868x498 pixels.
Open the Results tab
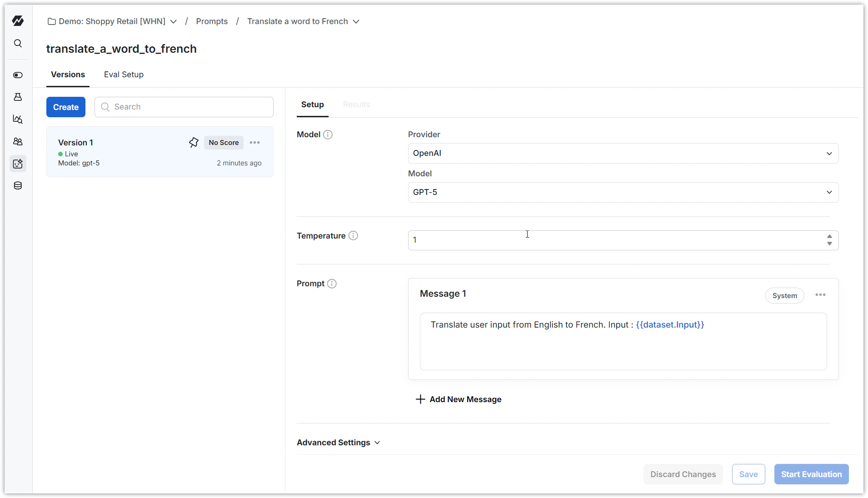(356, 104)
